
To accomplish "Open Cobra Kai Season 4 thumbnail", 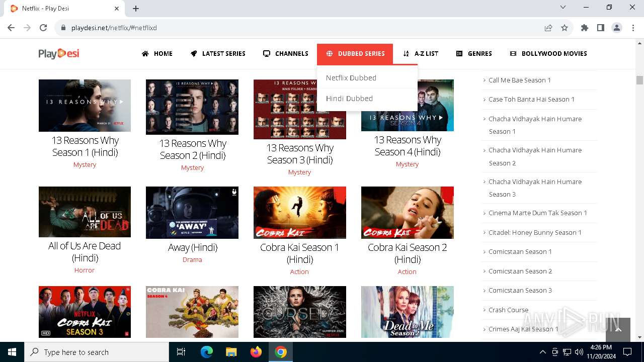I will point(192,312).
